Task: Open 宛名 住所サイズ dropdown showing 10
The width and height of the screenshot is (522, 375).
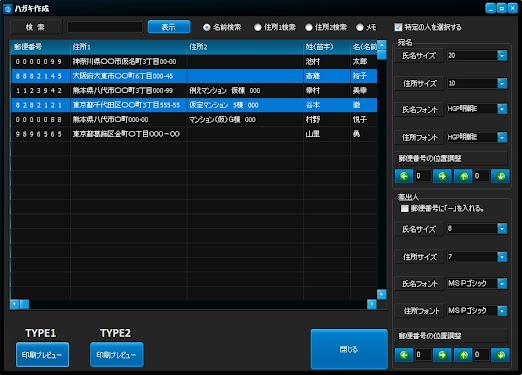Action: pos(502,83)
